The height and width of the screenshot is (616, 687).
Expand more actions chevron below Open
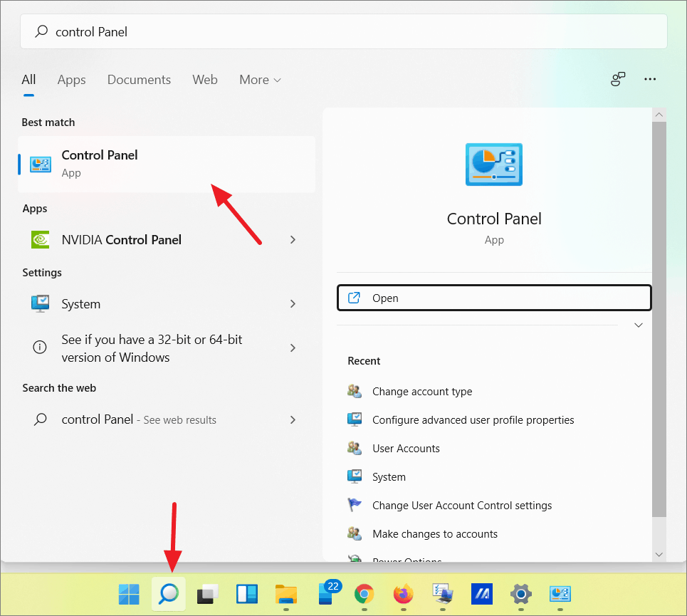click(x=639, y=325)
